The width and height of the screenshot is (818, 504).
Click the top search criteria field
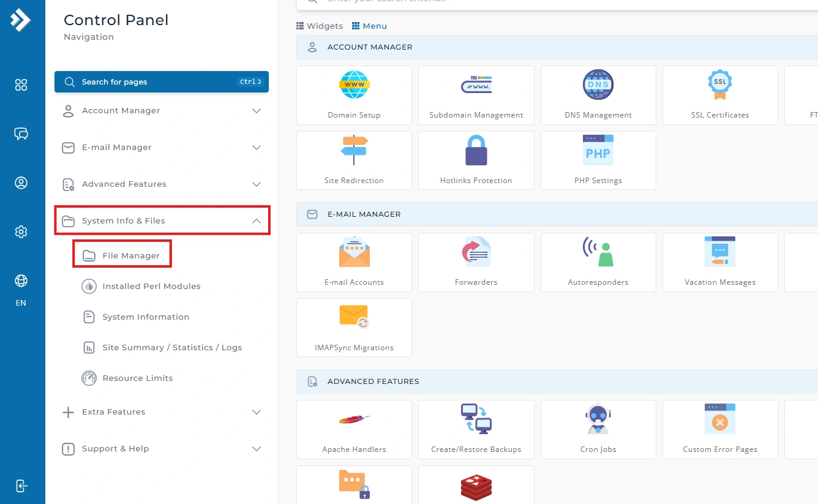pos(557,4)
